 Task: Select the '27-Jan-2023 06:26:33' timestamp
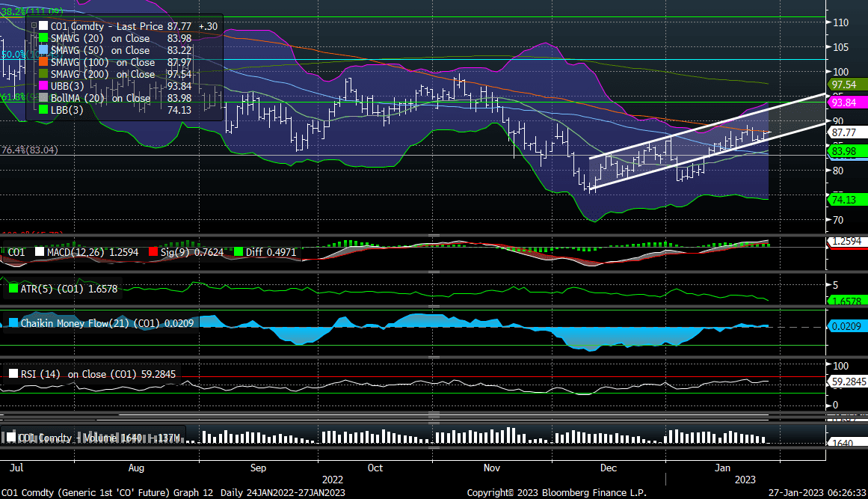(817, 492)
